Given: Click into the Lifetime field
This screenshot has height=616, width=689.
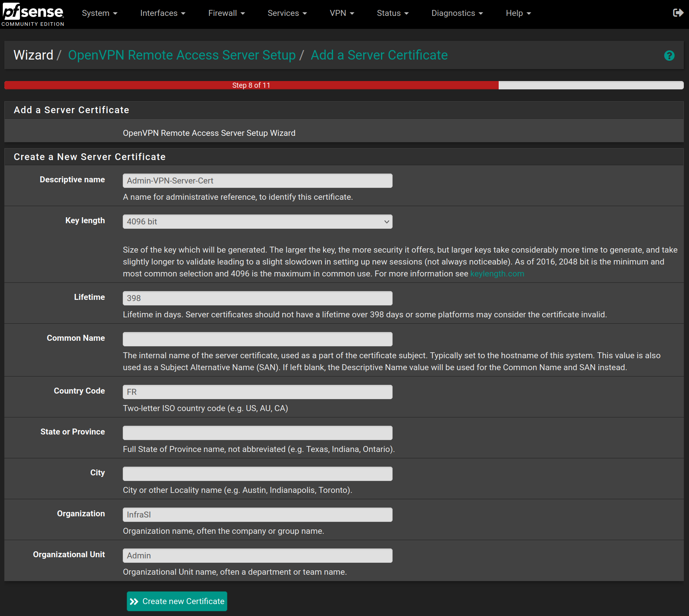Looking at the screenshot, I should (257, 298).
